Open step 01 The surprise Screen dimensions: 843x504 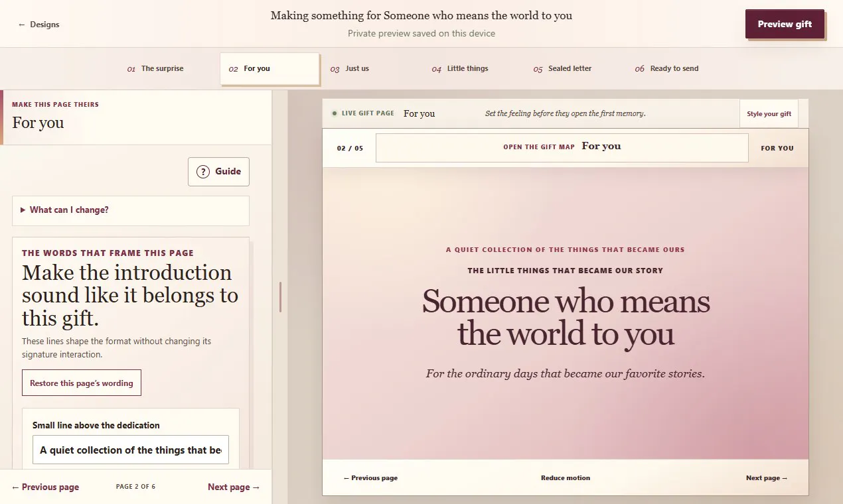click(x=155, y=68)
